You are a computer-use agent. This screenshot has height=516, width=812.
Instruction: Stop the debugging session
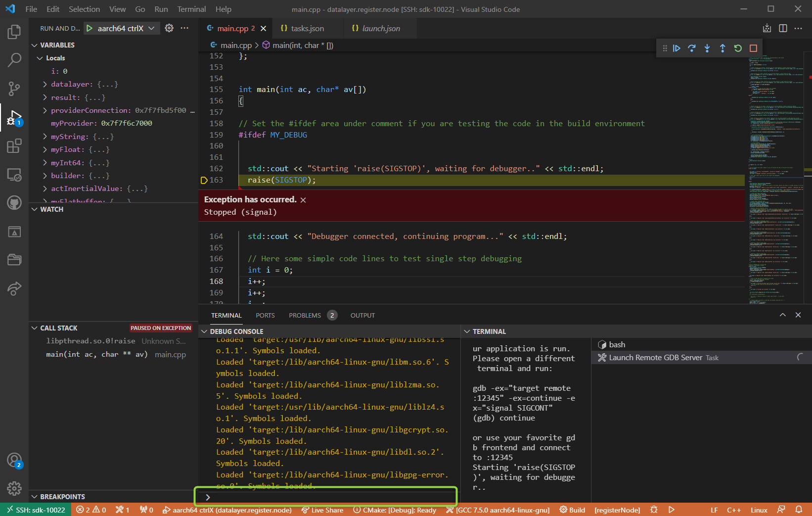click(753, 48)
